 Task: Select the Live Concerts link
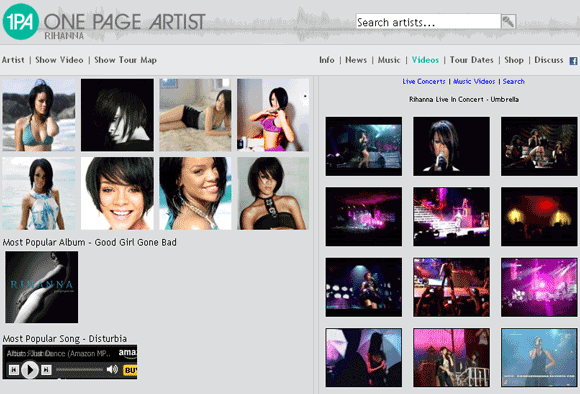click(424, 81)
